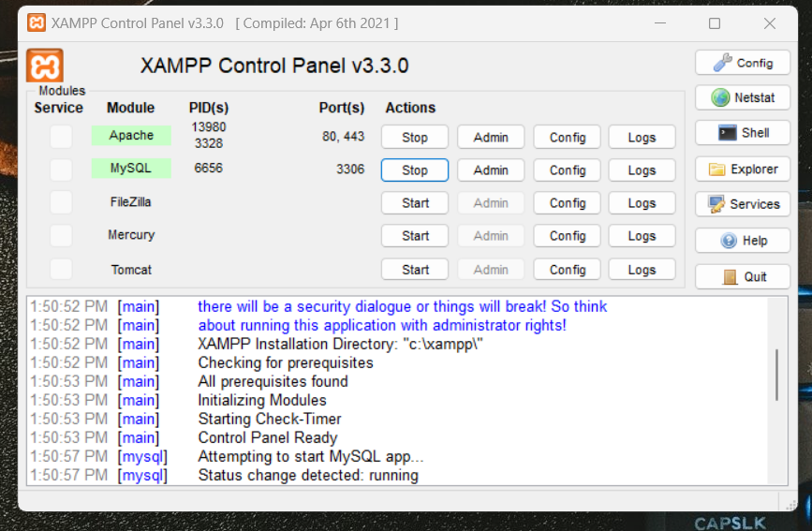Start the Tomcat module
This screenshot has width=812, height=531.
pyautogui.click(x=415, y=270)
